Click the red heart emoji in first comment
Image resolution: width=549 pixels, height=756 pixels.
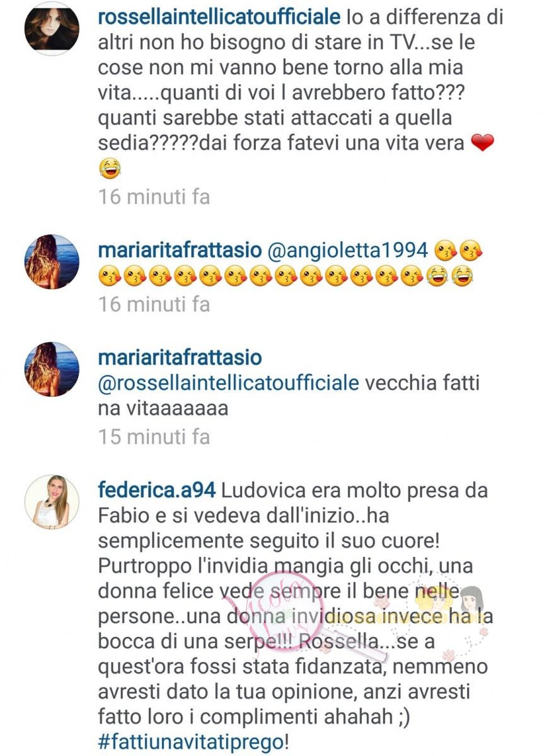(482, 144)
